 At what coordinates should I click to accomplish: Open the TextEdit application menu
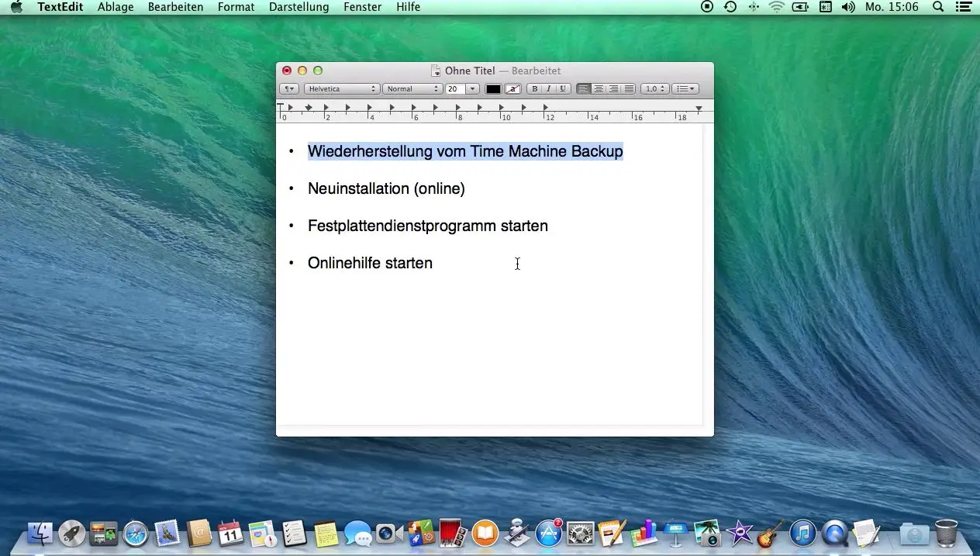[x=60, y=7]
